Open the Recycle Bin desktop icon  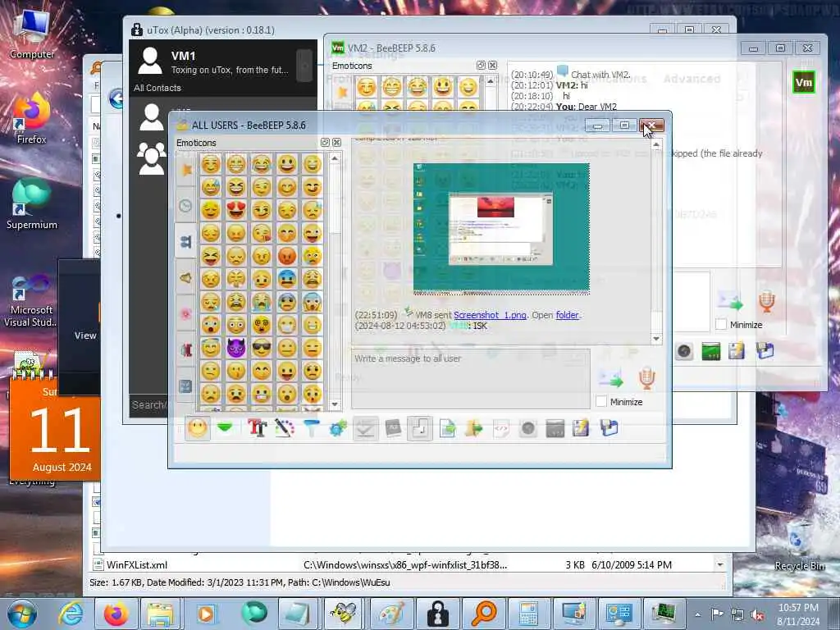pos(799,544)
